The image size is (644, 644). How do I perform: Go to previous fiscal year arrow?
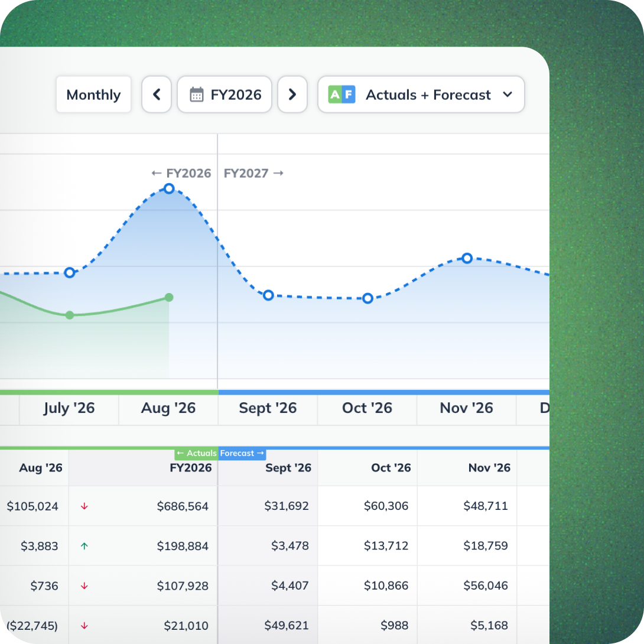157,95
